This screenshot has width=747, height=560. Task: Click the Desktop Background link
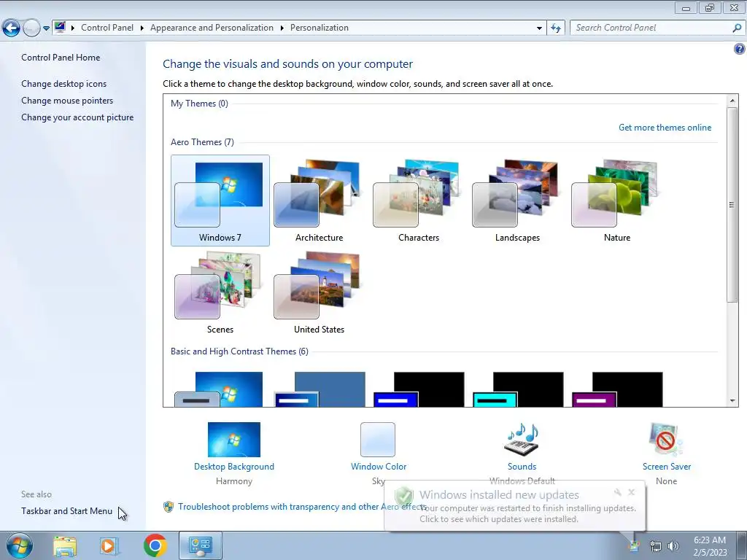(234, 467)
